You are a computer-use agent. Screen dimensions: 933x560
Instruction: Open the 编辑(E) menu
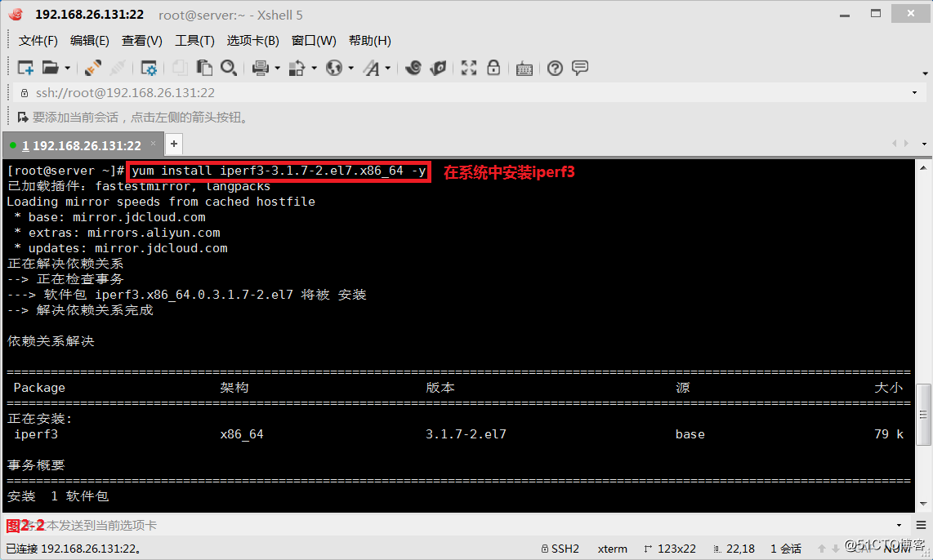point(90,41)
